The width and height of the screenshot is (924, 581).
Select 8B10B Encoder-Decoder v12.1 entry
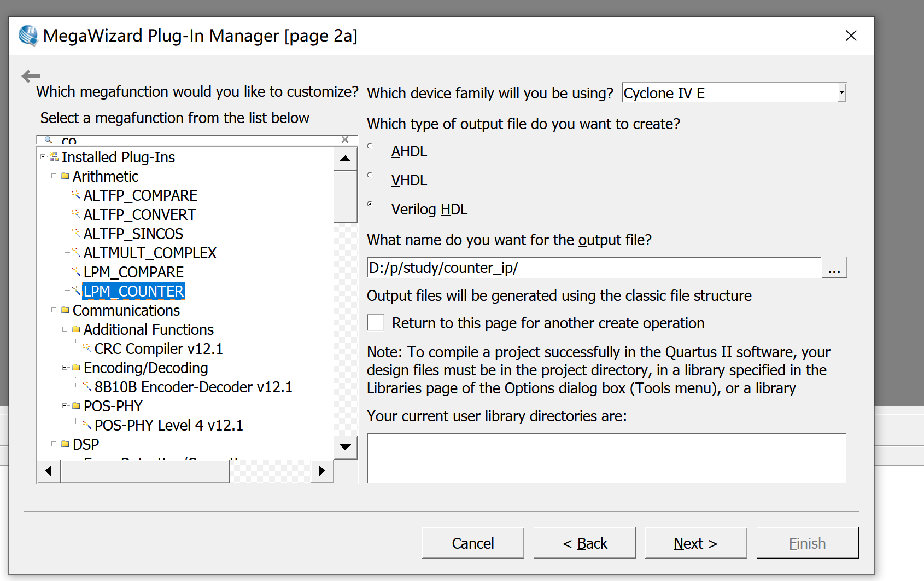194,387
